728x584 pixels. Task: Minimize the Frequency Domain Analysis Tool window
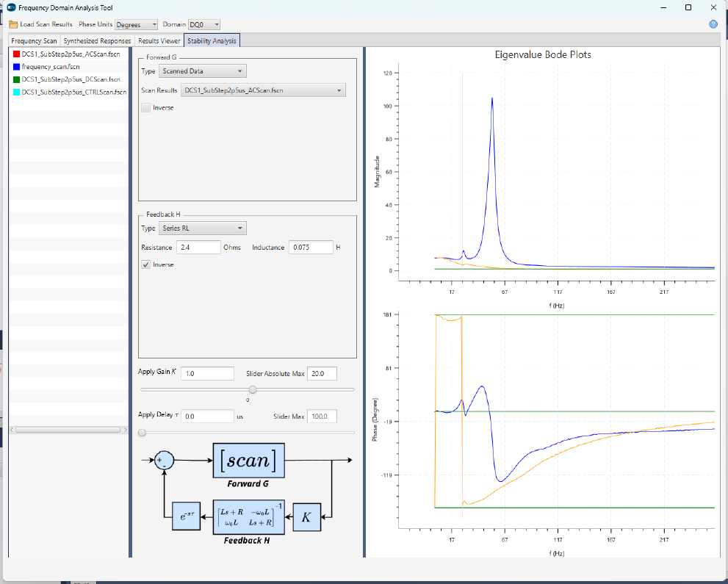(x=664, y=7)
